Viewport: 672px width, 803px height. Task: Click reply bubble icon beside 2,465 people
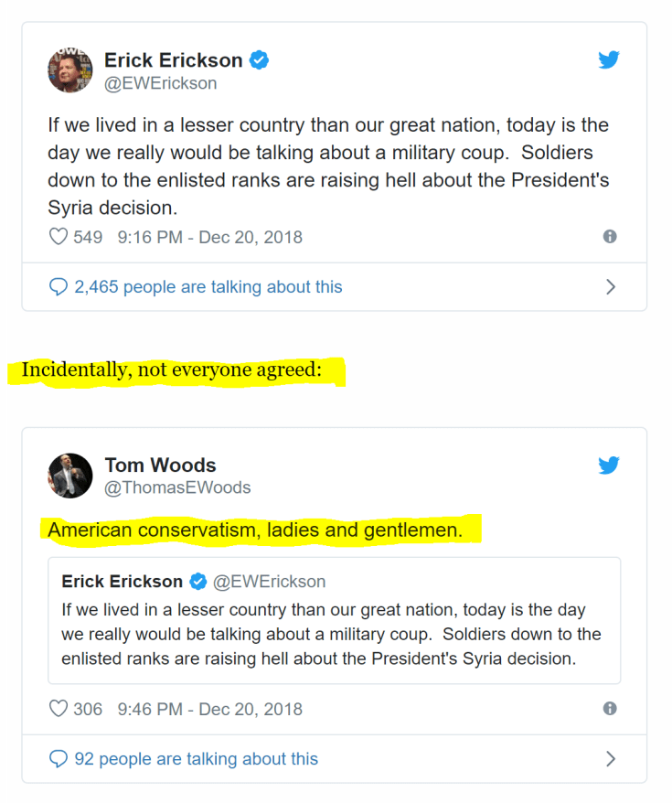pyautogui.click(x=59, y=287)
